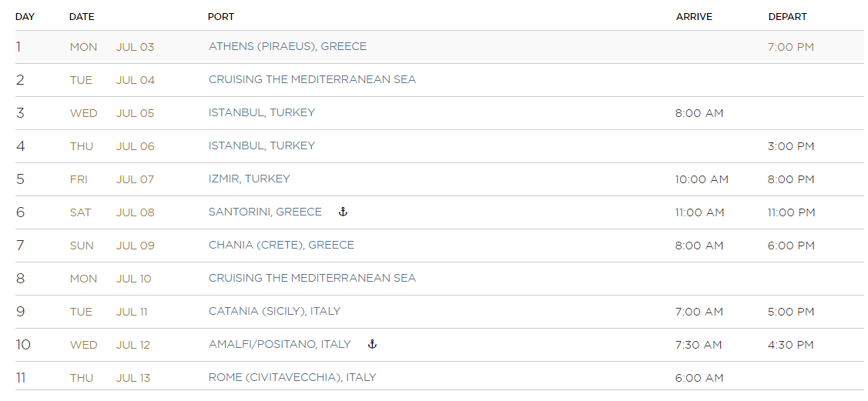Click the JUL 13 date cell

pos(133,378)
